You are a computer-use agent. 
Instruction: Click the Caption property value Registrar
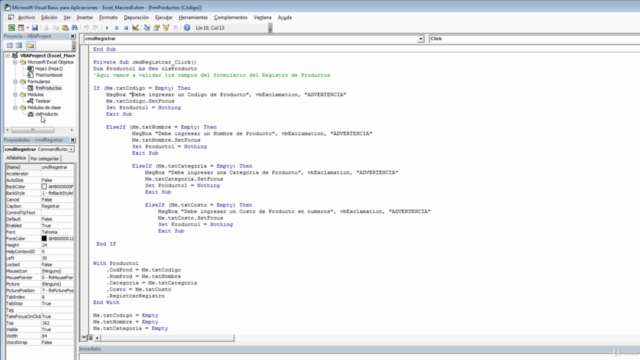pyautogui.click(x=58, y=206)
